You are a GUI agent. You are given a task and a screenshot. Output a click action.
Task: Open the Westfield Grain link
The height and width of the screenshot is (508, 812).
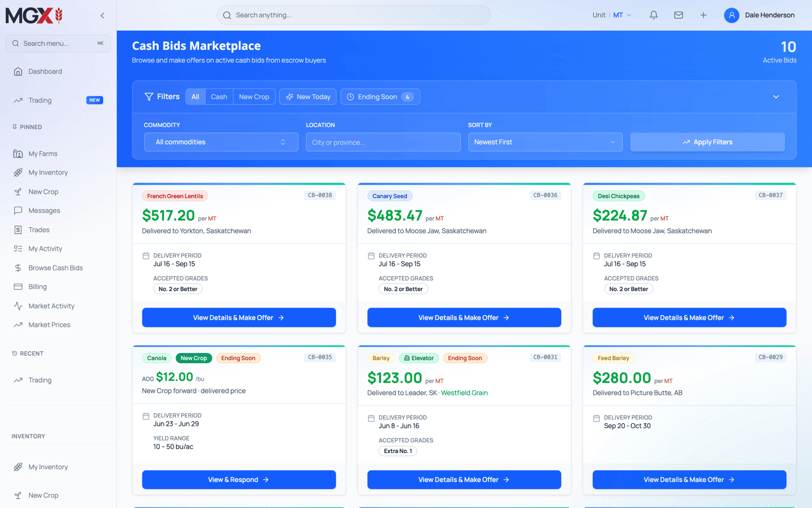point(464,393)
